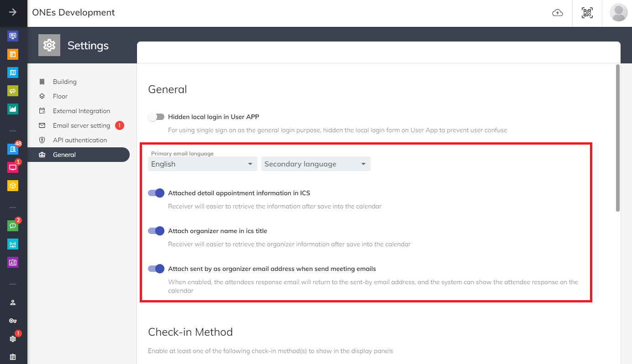The image size is (632, 364).
Task: Turn off Attached detail appointment information in ICS
Action: [156, 193]
